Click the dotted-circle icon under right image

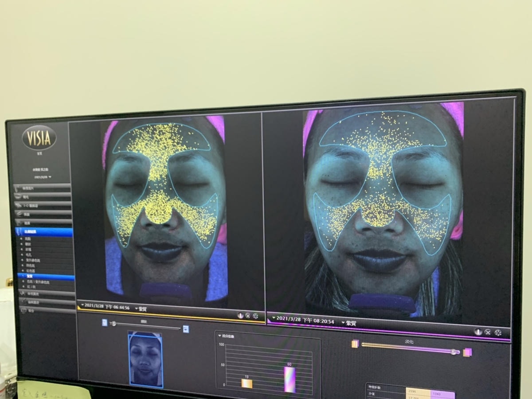coord(498,332)
